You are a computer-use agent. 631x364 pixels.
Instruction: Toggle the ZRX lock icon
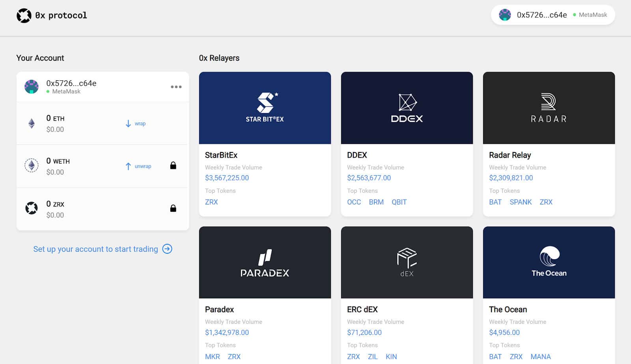[x=173, y=208]
